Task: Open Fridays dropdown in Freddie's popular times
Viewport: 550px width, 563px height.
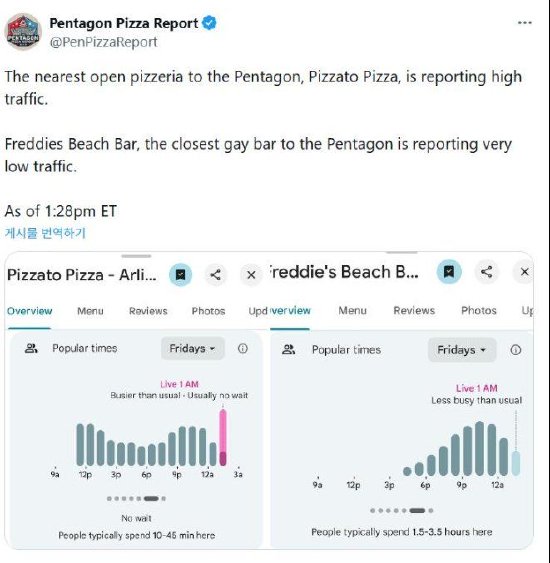Action: pos(462,350)
